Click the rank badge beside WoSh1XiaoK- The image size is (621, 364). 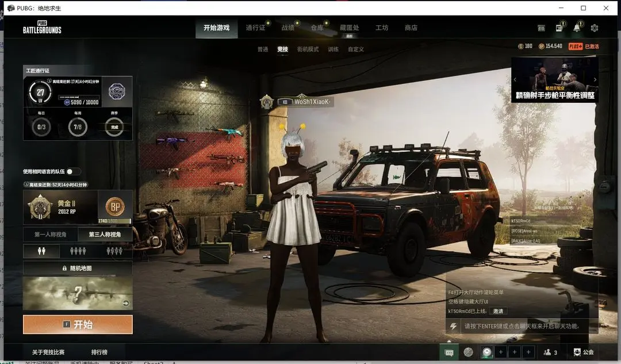tap(267, 102)
